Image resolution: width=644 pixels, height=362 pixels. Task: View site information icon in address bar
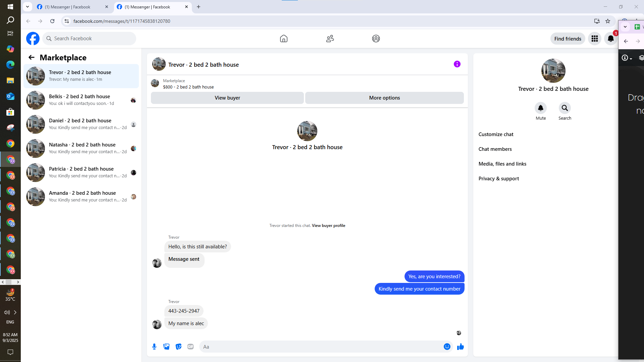point(67,21)
